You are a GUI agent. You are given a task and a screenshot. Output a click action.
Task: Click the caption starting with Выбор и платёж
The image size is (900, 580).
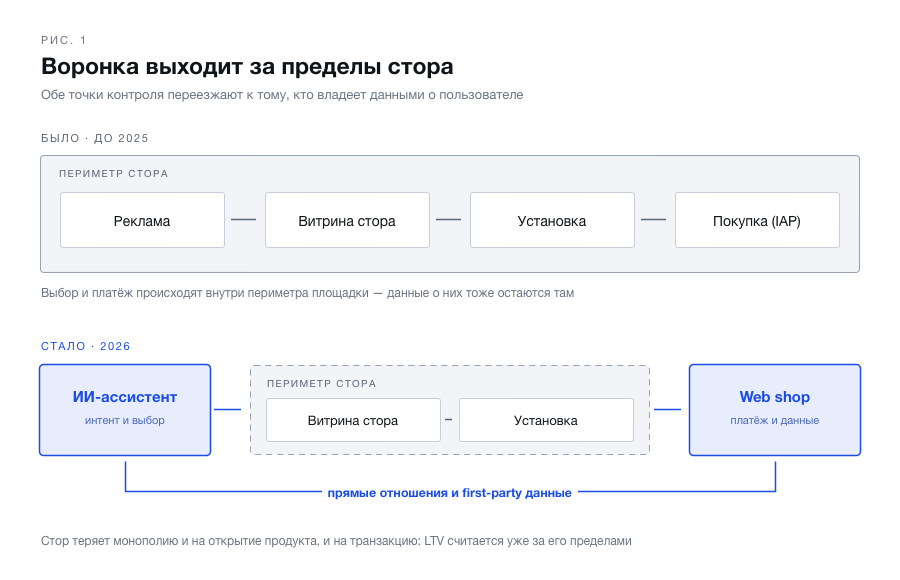307,293
